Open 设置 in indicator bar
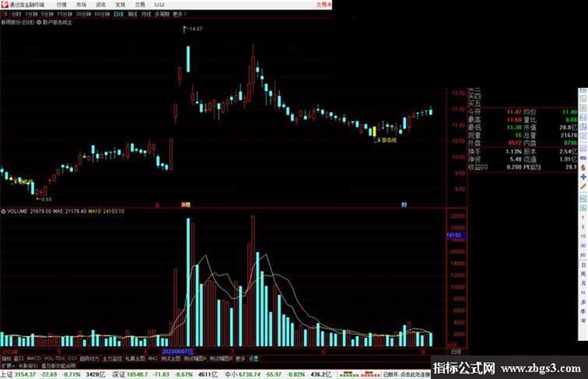 pyautogui.click(x=253, y=358)
